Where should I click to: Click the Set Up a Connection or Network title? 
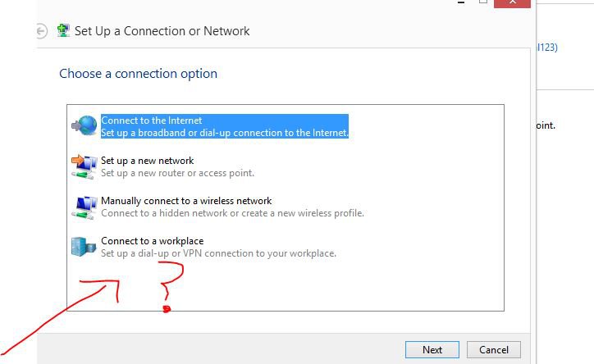162,31
